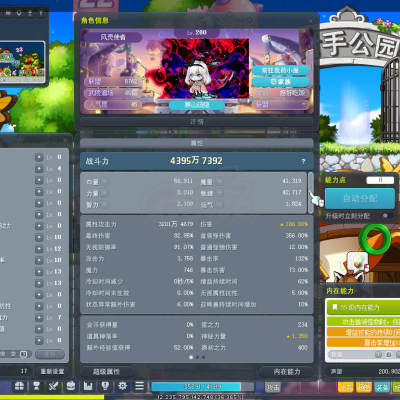This screenshot has width=400, height=400.
Task: Collapse the 详情 section bar
Action: tap(197, 122)
